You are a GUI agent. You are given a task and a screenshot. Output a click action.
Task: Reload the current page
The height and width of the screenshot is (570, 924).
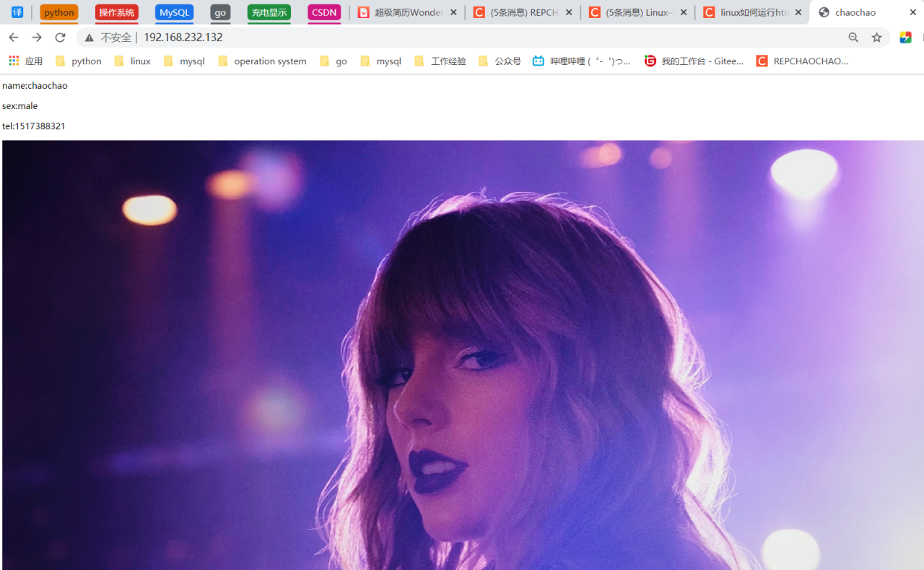[x=61, y=38]
